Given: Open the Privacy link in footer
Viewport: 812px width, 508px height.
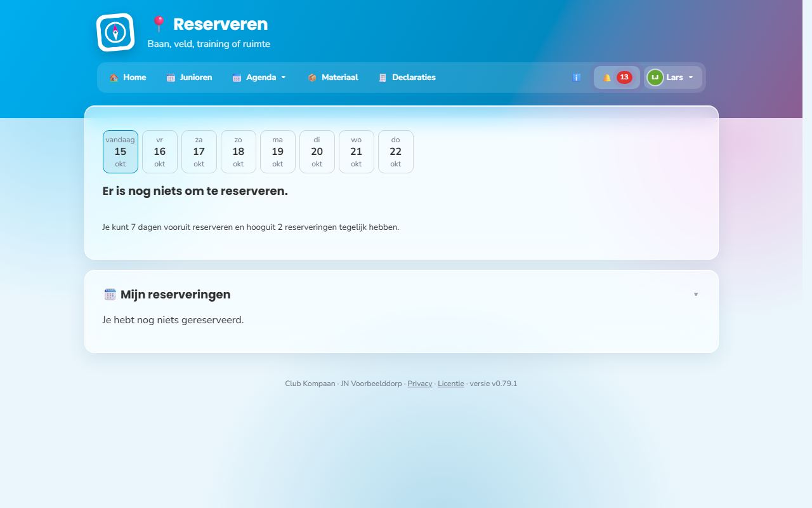Looking at the screenshot, I should (420, 384).
